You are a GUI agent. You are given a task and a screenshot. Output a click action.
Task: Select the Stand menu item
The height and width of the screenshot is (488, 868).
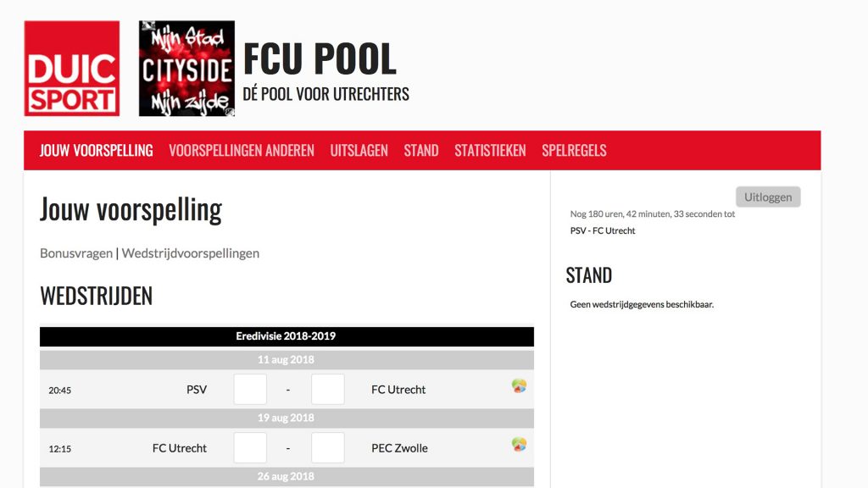(421, 151)
